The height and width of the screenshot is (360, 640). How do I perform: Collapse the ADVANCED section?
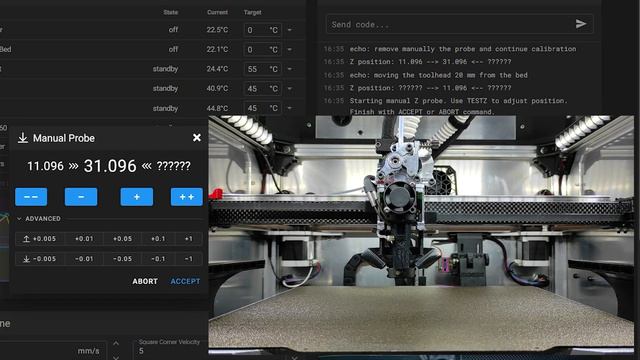(39, 219)
